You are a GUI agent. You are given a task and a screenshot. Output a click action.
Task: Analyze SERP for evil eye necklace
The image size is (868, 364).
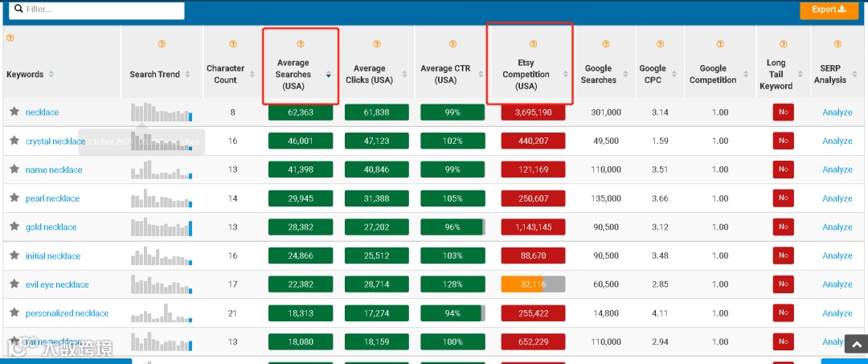(x=837, y=285)
